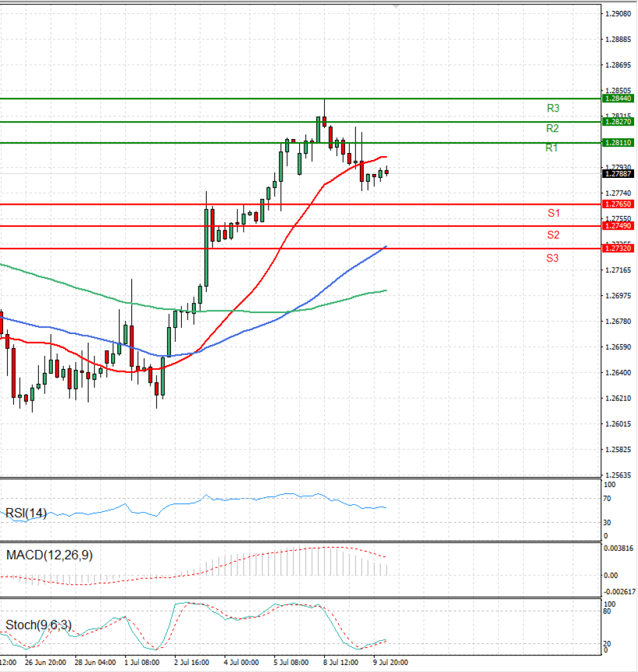638x672 pixels.
Task: Select the 1.27490 red price tag
Action: 618,226
